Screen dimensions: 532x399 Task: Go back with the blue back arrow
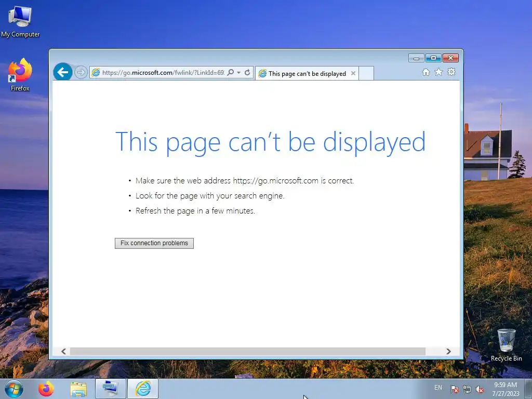pyautogui.click(x=63, y=72)
